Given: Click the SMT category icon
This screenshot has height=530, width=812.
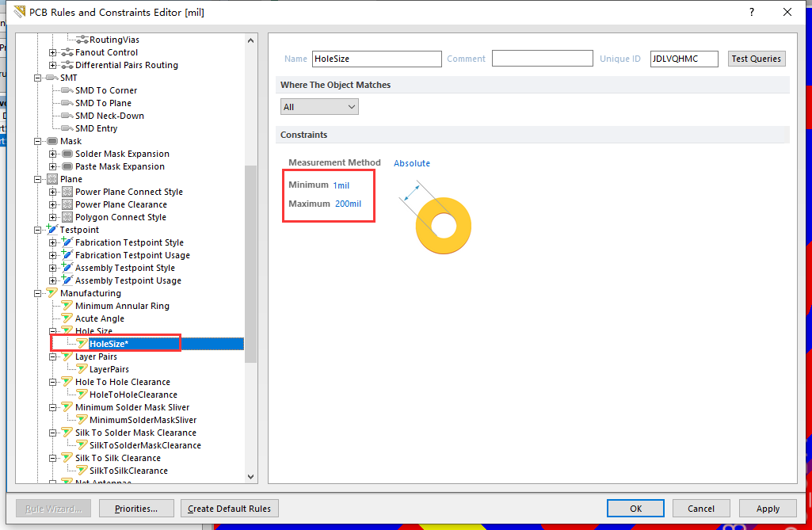Looking at the screenshot, I should [x=52, y=78].
